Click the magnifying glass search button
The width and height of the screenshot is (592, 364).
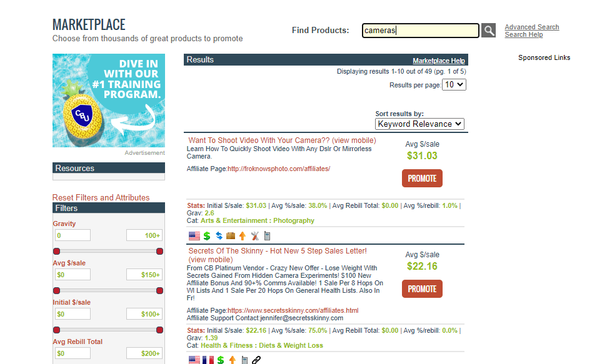(489, 31)
